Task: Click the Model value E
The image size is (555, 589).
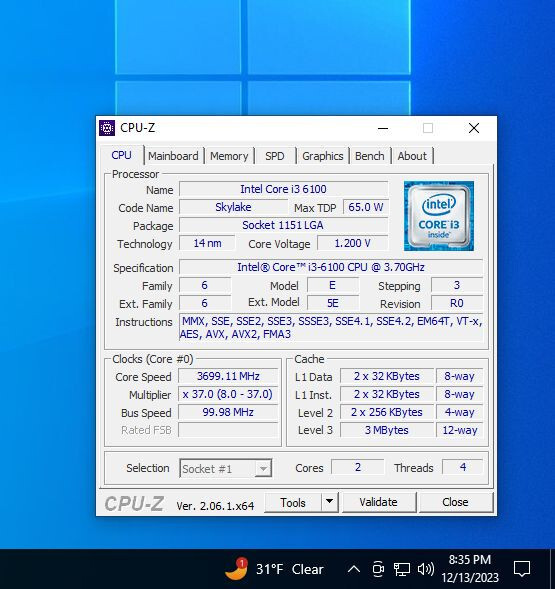Action: (x=333, y=285)
